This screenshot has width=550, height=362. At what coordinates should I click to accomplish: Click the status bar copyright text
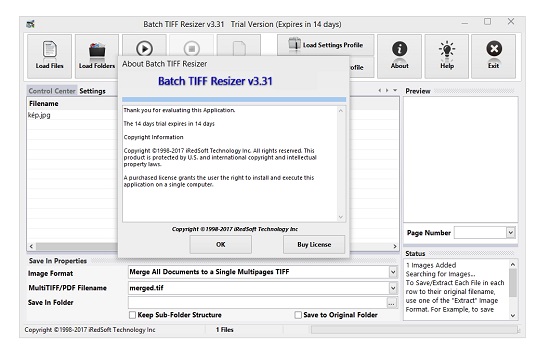[x=90, y=330]
